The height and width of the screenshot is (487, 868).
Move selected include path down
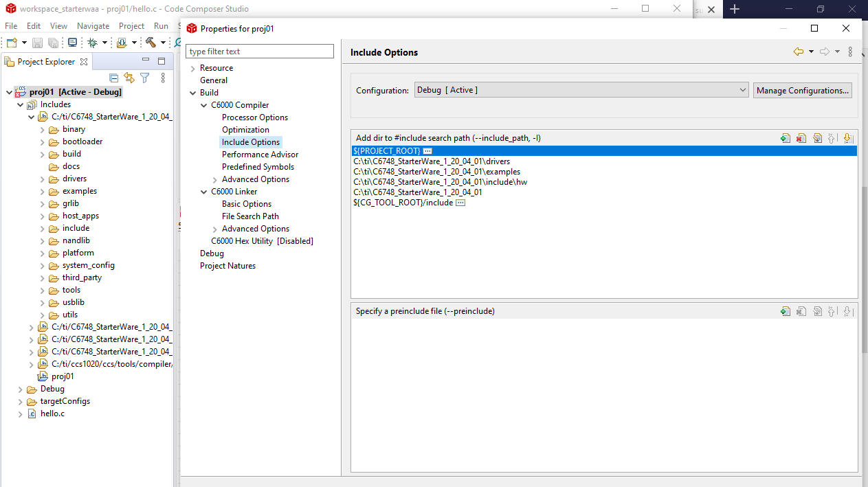(847, 138)
